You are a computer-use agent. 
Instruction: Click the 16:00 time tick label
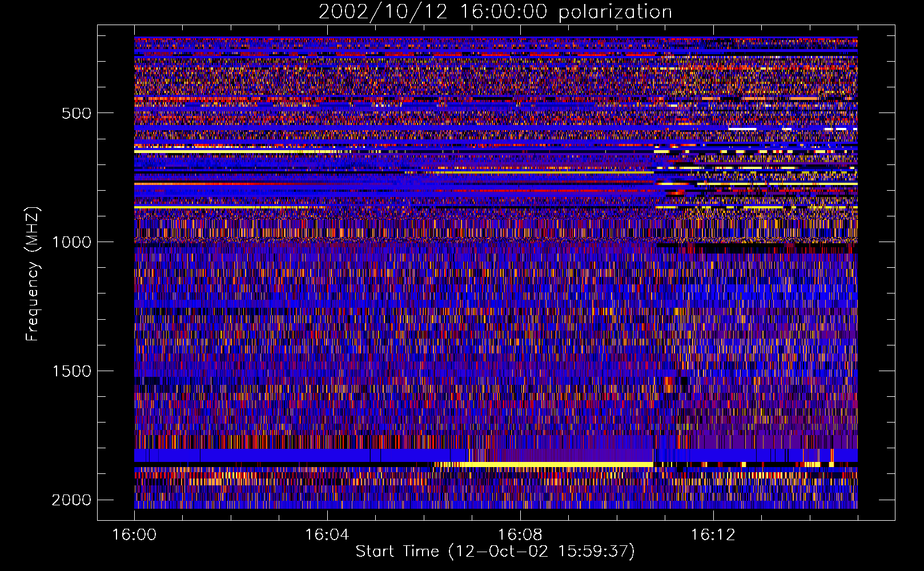coord(134,535)
